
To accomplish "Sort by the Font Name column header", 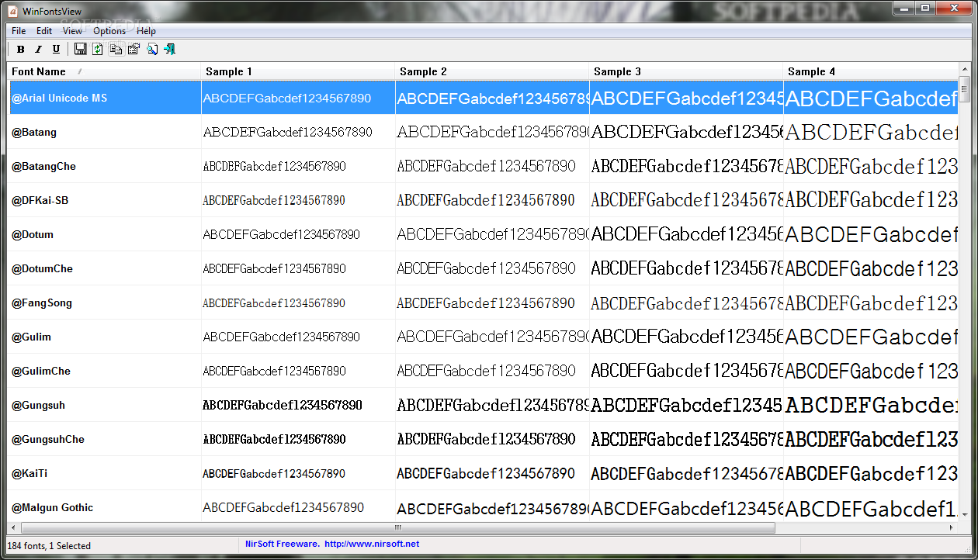I will 104,71.
